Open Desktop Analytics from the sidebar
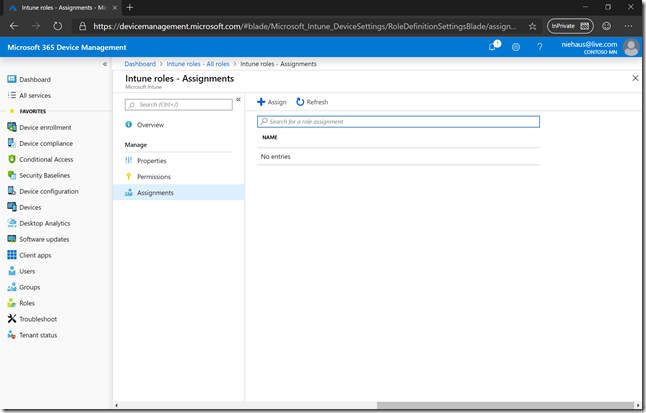Screen dimensions: 646x413 (x=44, y=223)
